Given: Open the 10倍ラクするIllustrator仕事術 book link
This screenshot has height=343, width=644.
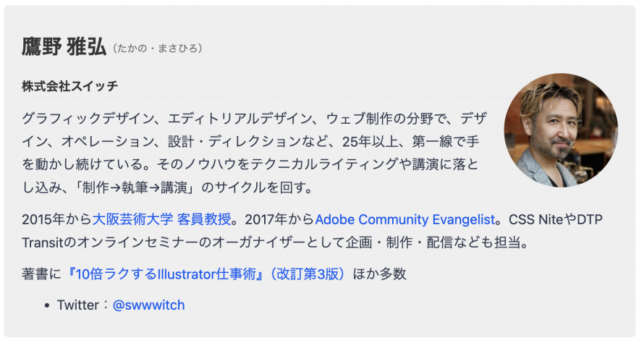Looking at the screenshot, I should 204,274.
